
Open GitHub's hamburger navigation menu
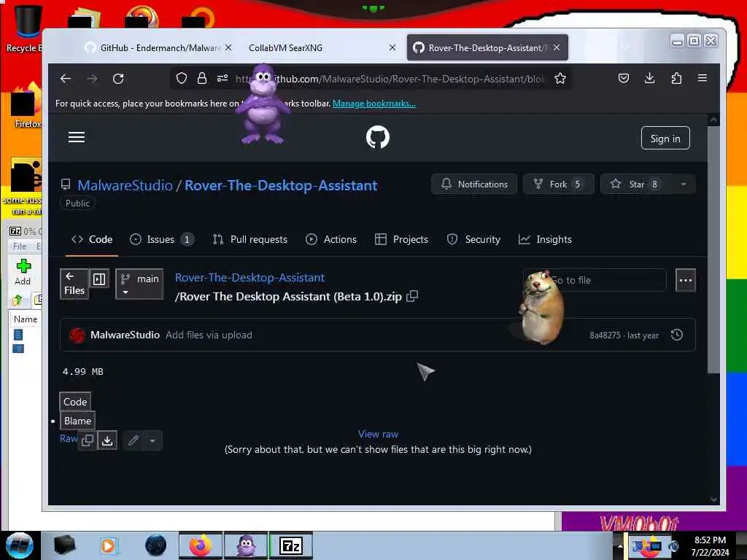pyautogui.click(x=76, y=138)
